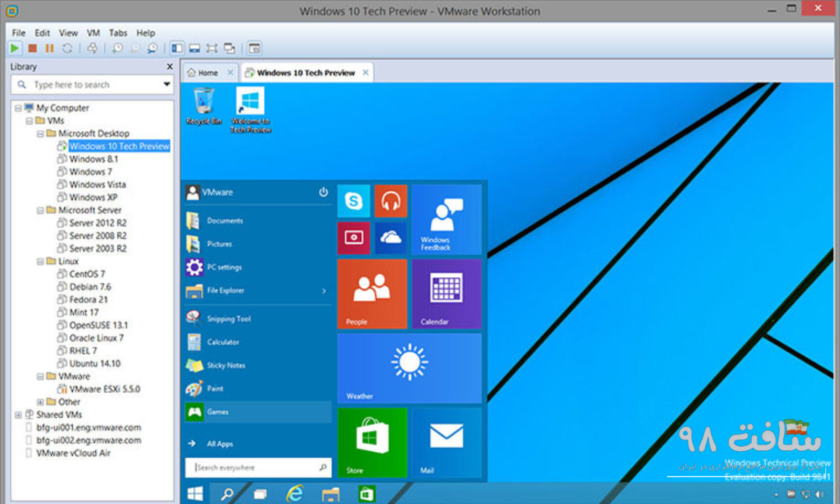This screenshot has height=504, width=840.
Task: Click the library search field
Action: [x=91, y=85]
